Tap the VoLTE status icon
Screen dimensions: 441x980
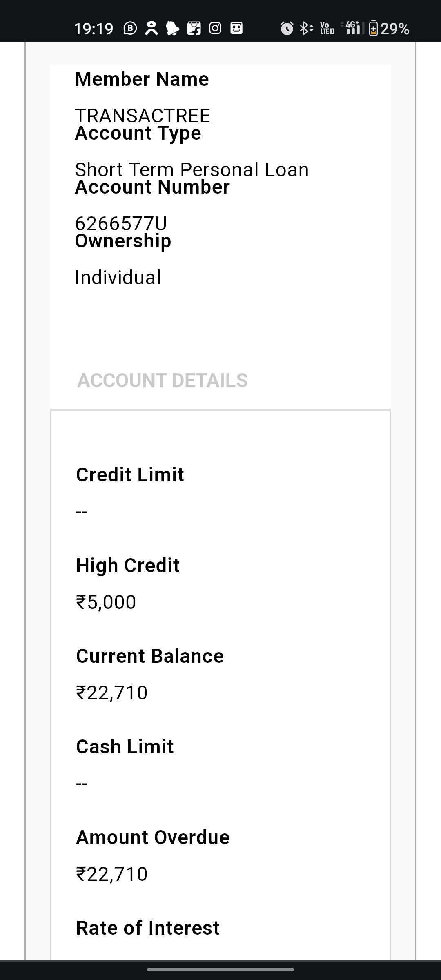click(327, 29)
